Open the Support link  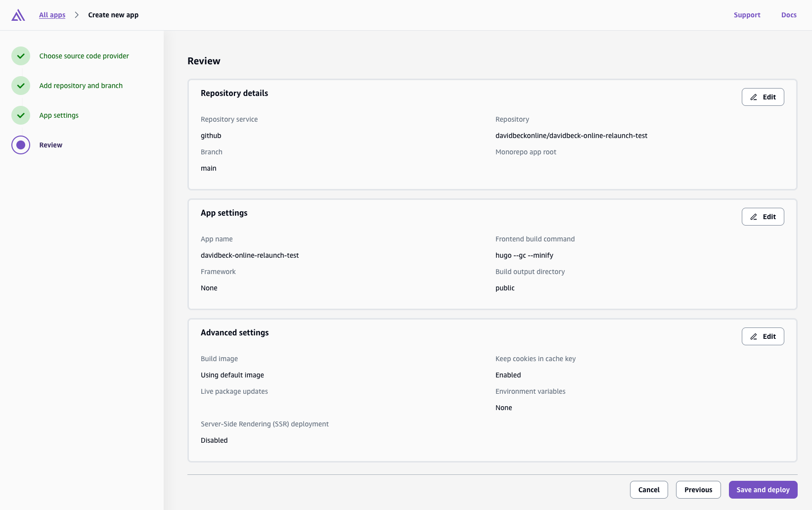pyautogui.click(x=747, y=15)
